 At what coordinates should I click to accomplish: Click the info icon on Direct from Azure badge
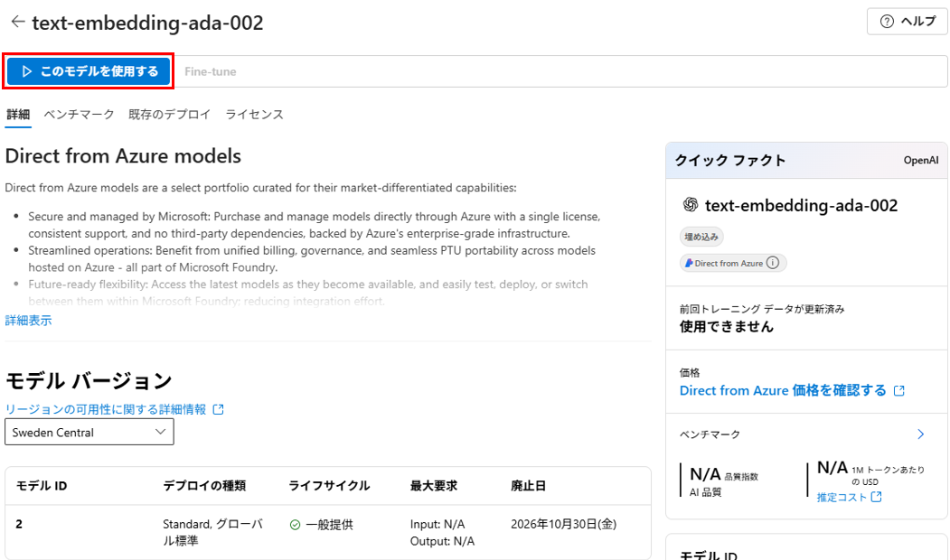pos(773,263)
